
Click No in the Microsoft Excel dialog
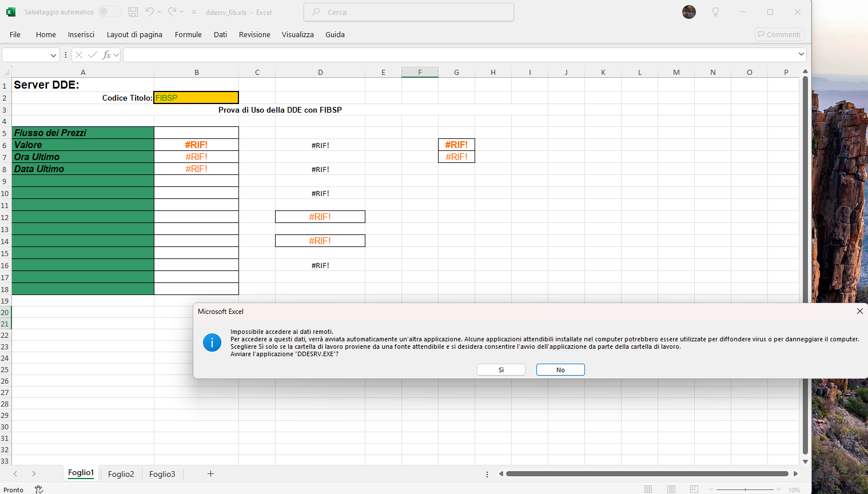pos(560,370)
